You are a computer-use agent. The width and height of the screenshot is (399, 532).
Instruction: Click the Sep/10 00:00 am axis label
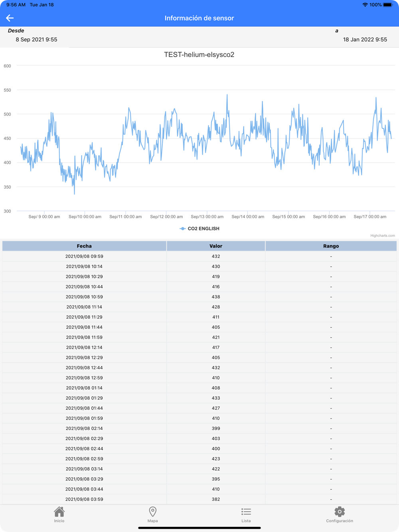(x=85, y=217)
